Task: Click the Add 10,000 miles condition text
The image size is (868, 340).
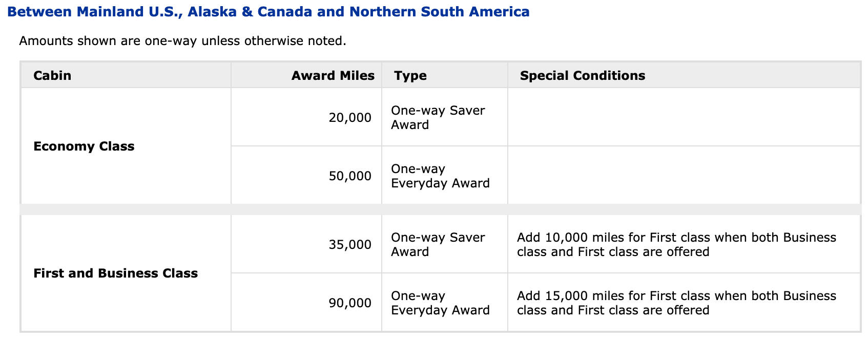Action: coord(676,245)
